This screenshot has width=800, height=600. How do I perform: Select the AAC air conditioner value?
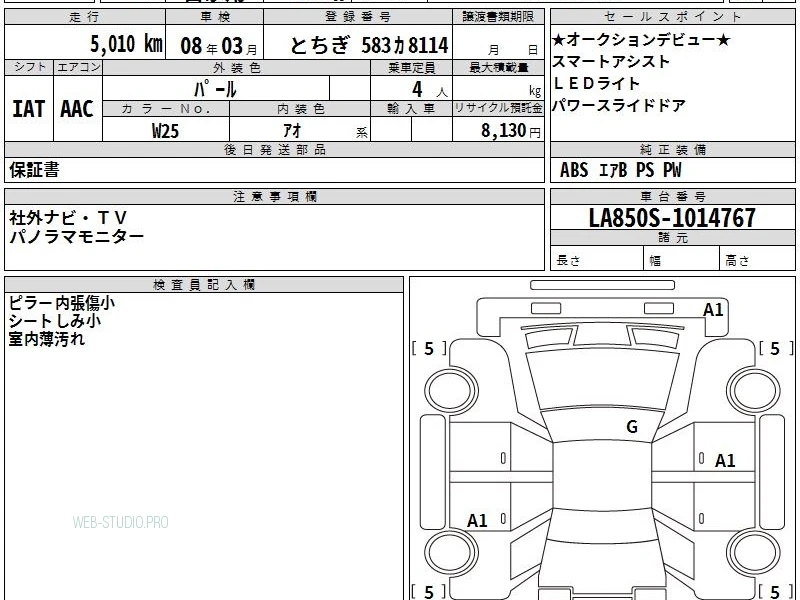coord(77,109)
